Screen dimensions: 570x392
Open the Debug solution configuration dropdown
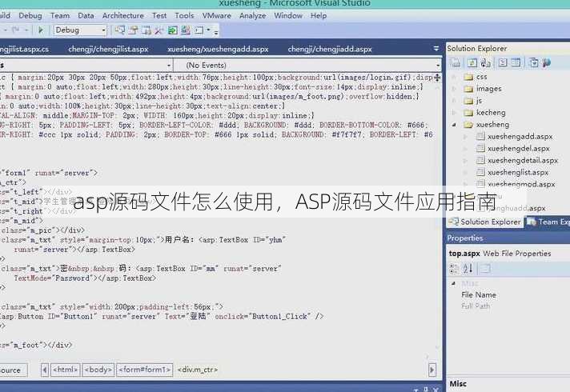(x=80, y=30)
